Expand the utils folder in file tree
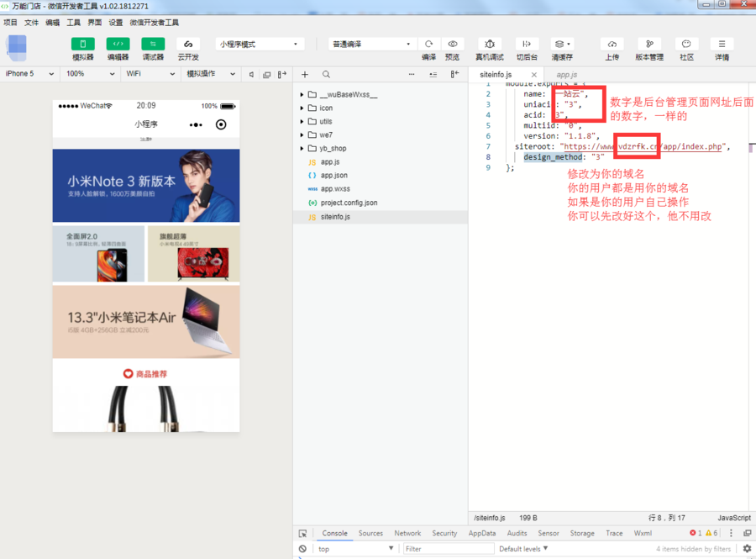756x559 pixels. click(x=325, y=121)
